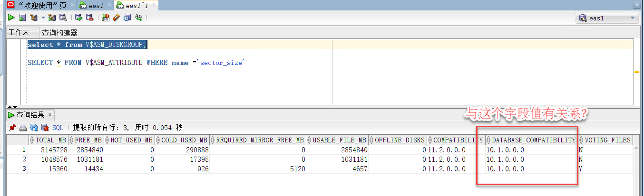Select the VOTING_FILES cell showing Y

pyautogui.click(x=605, y=168)
